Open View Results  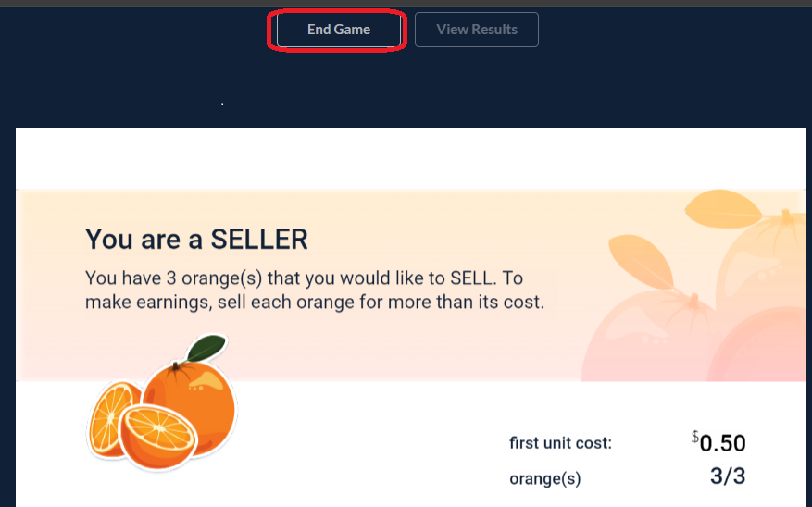(x=476, y=30)
